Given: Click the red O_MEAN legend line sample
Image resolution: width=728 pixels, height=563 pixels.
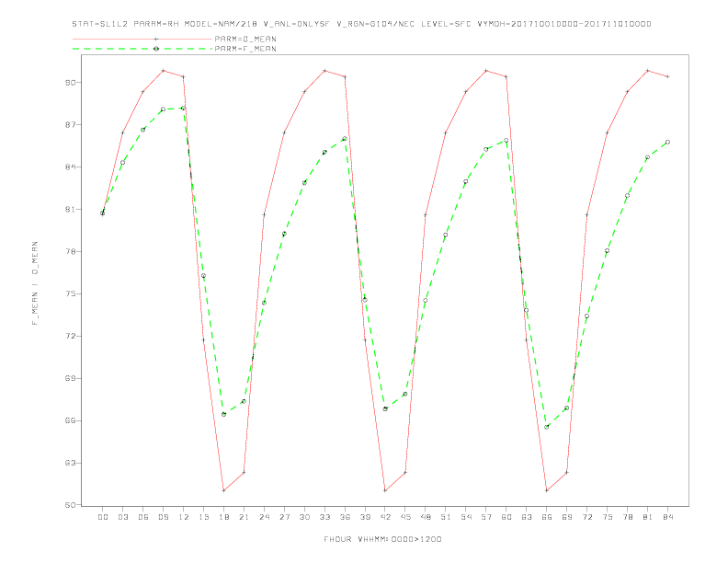Looking at the screenshot, I should pyautogui.click(x=142, y=39).
